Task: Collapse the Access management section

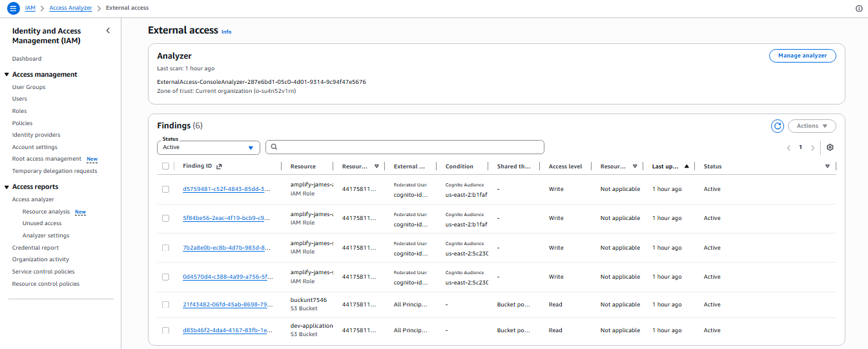Action: point(7,75)
